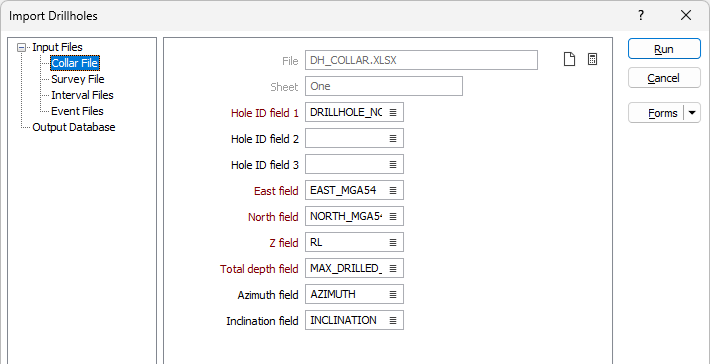Select the Input Files tree label
This screenshot has height=364, width=710.
[58, 47]
